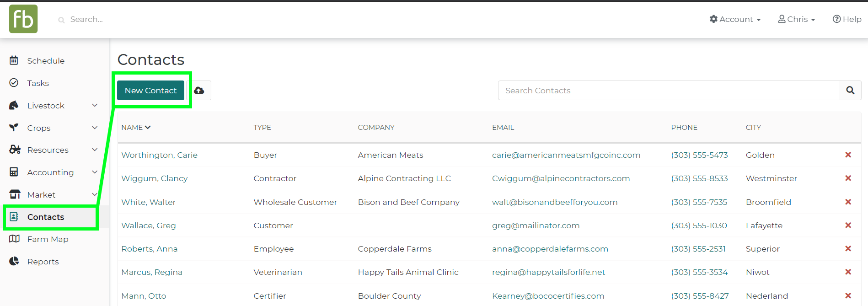Open the Contacts sidebar item

pos(45,217)
